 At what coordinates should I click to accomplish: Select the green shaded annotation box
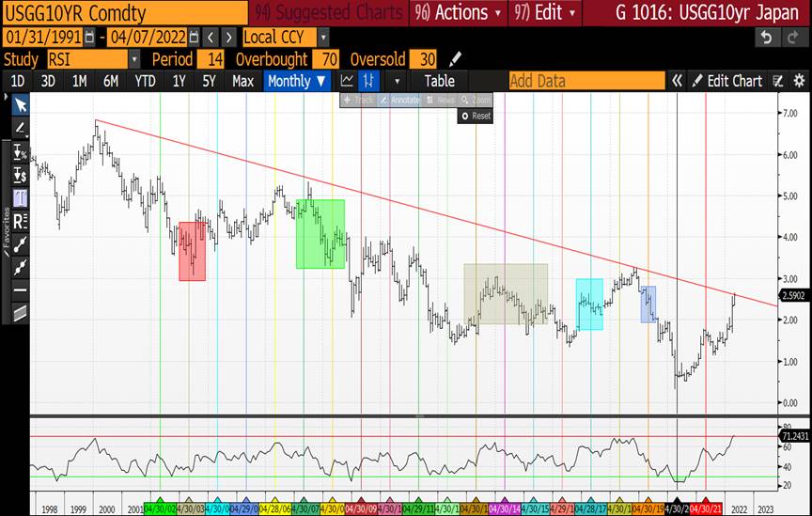[320, 234]
